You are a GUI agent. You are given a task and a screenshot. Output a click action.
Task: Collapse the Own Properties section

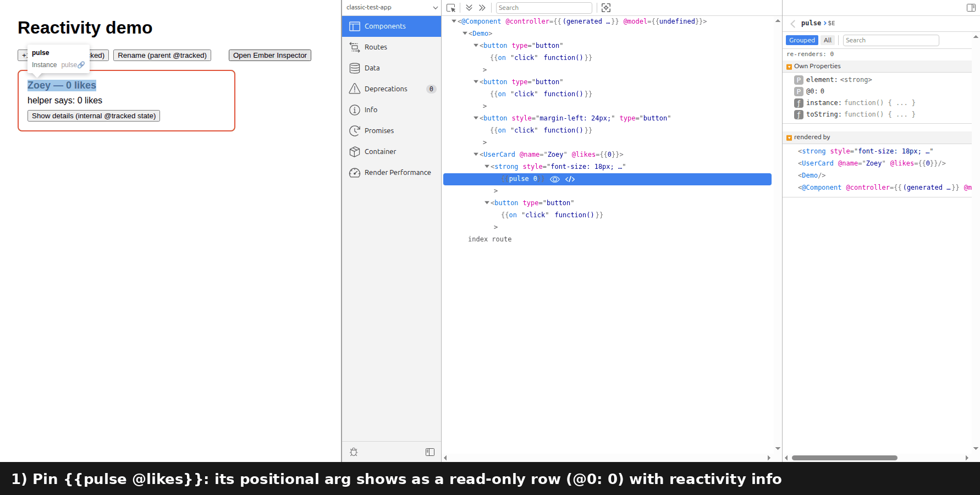tap(789, 67)
